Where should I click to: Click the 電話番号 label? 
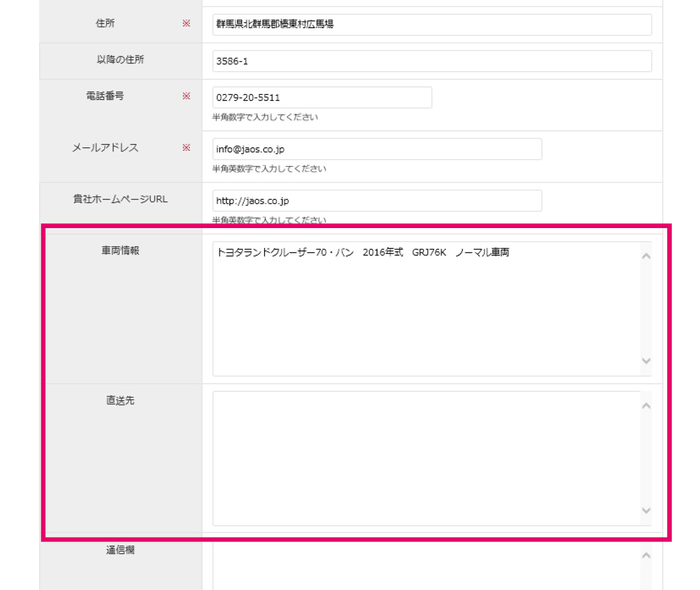click(x=105, y=96)
